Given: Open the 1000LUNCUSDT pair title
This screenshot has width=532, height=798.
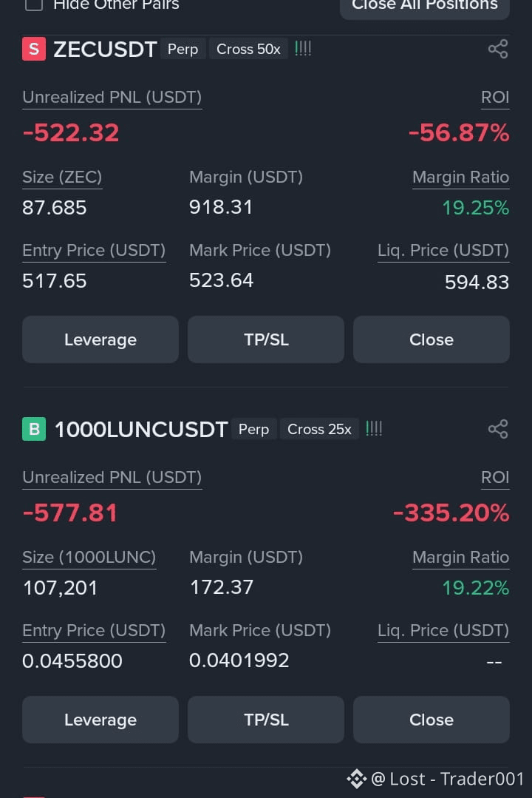Looking at the screenshot, I should (141, 430).
